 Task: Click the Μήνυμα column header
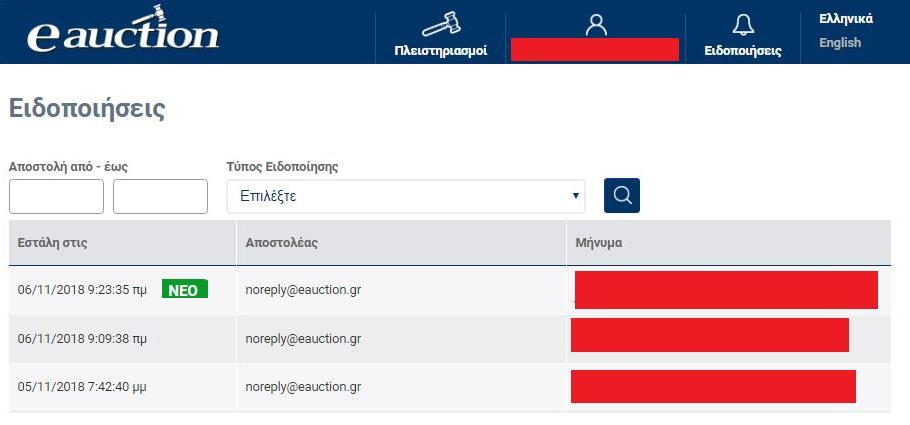tap(599, 243)
